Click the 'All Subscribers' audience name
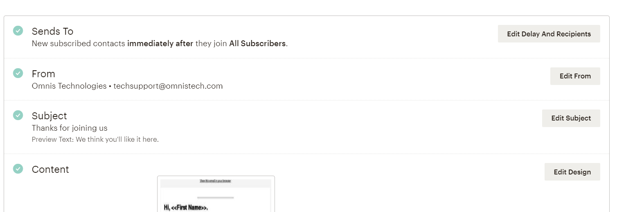 257,44
